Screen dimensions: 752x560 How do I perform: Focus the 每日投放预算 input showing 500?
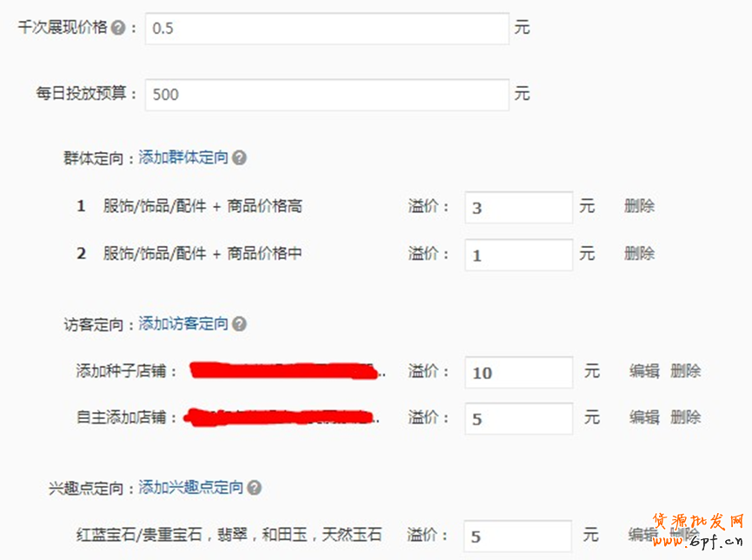coord(327,95)
